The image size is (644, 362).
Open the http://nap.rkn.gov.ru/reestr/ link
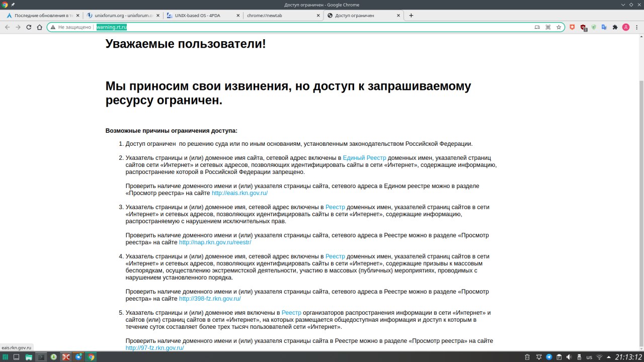click(215, 242)
